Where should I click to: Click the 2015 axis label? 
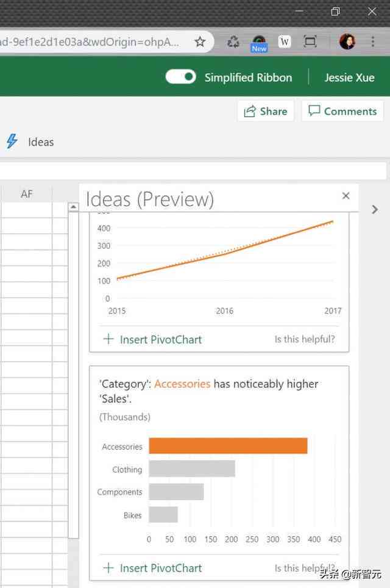pyautogui.click(x=117, y=311)
